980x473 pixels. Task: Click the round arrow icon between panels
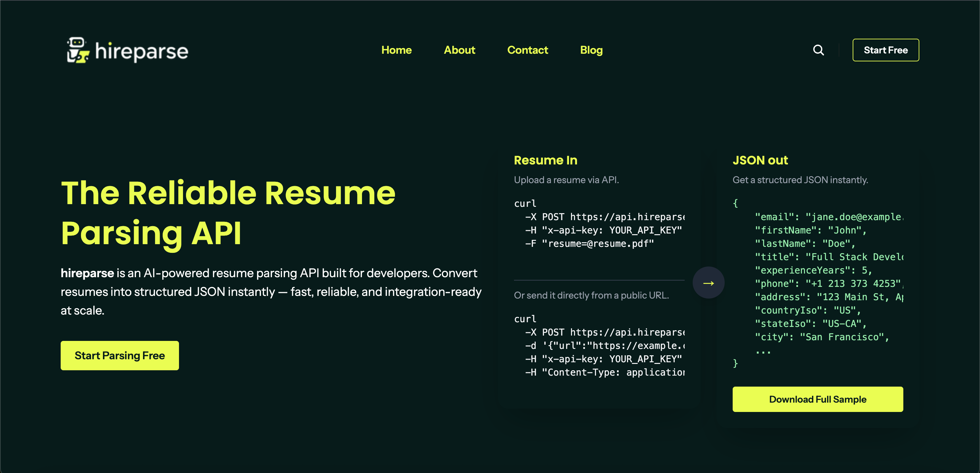(708, 283)
